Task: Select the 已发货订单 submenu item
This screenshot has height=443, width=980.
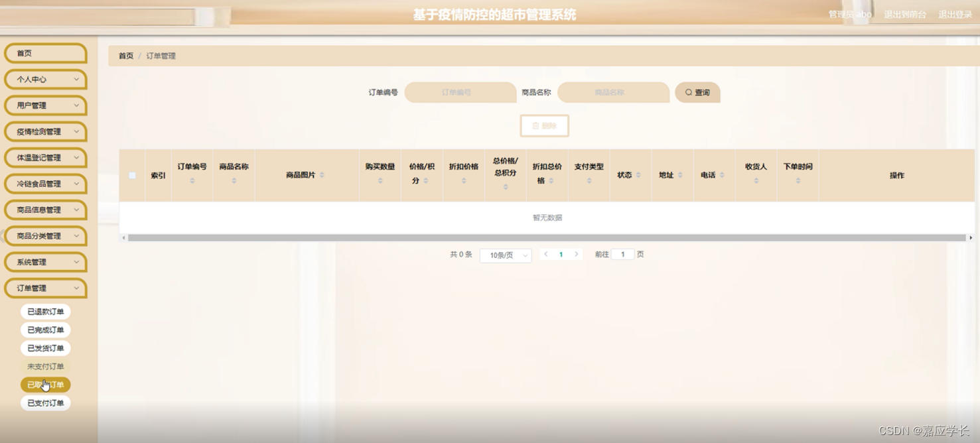Action: (46, 348)
